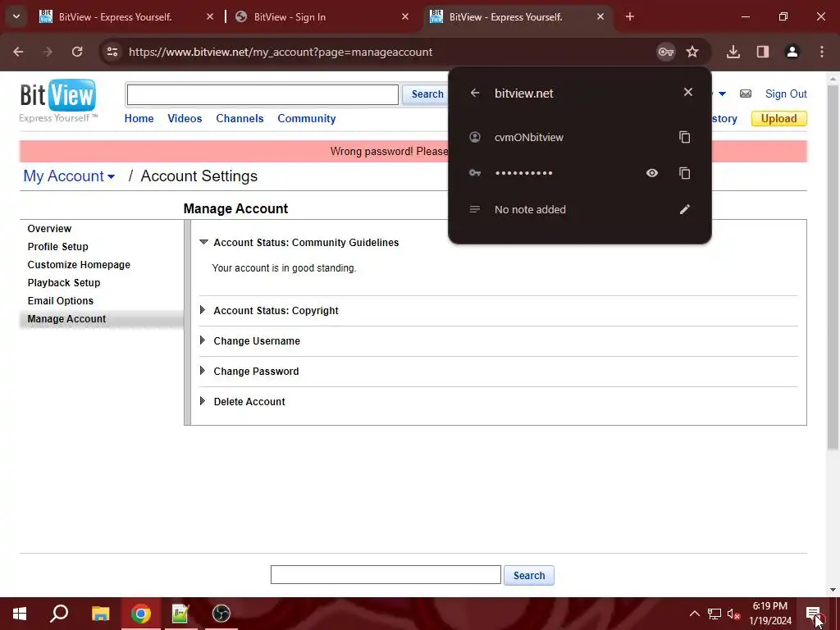
Task: Navigate back in browser history
Action: [18, 52]
